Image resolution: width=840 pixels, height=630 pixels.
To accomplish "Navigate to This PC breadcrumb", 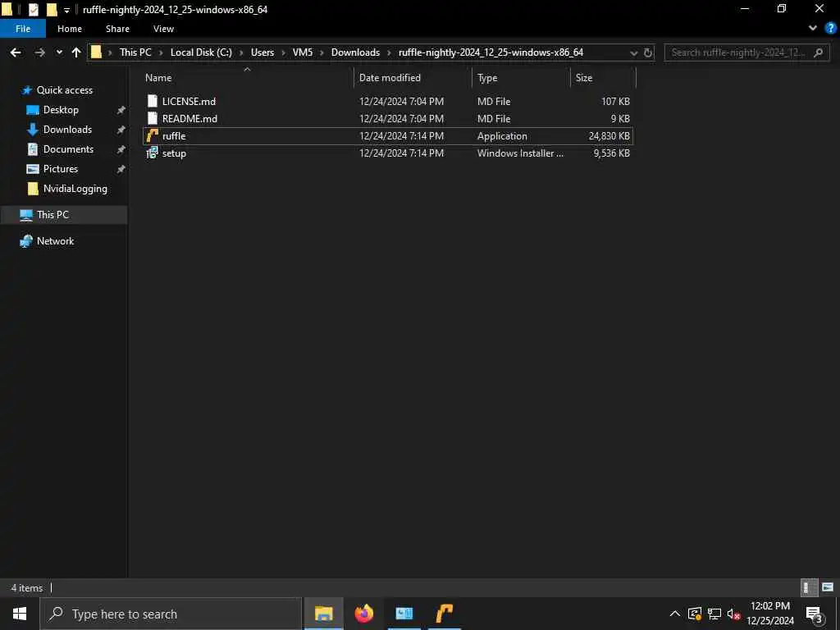I will click(x=135, y=52).
